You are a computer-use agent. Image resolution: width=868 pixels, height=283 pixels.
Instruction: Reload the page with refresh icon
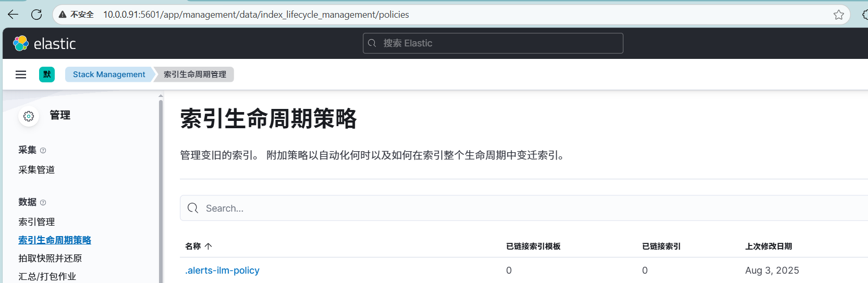coord(36,15)
